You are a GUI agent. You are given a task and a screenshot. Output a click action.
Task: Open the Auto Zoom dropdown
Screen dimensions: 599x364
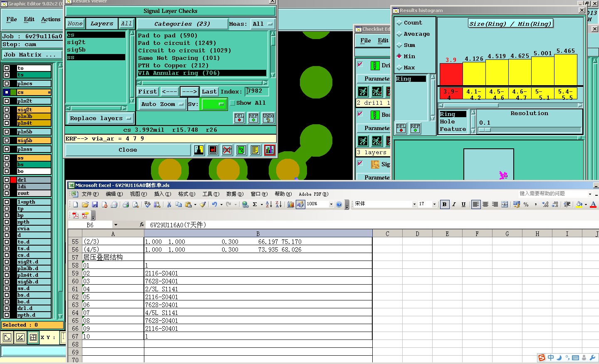pos(163,104)
